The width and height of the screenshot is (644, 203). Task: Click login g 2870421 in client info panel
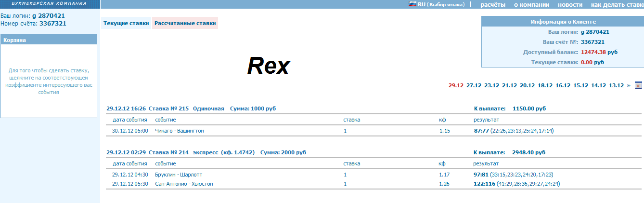click(x=595, y=32)
